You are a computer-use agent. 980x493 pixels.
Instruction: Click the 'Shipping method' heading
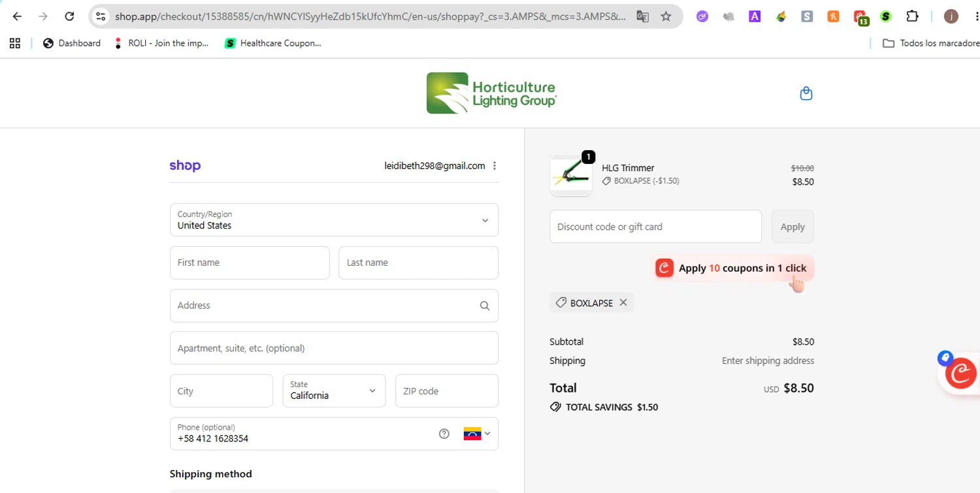coord(210,474)
